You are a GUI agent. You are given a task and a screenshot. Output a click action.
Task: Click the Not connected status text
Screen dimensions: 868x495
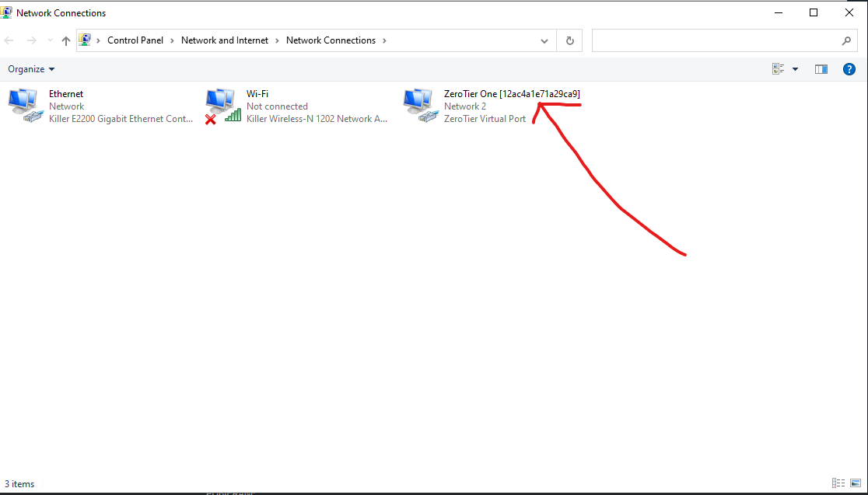tap(277, 106)
